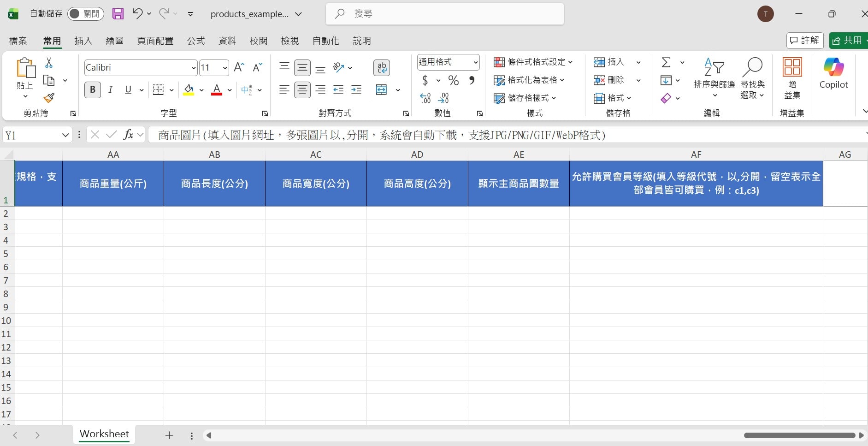Open the font size dropdown
The width and height of the screenshot is (868, 446).
[224, 68]
